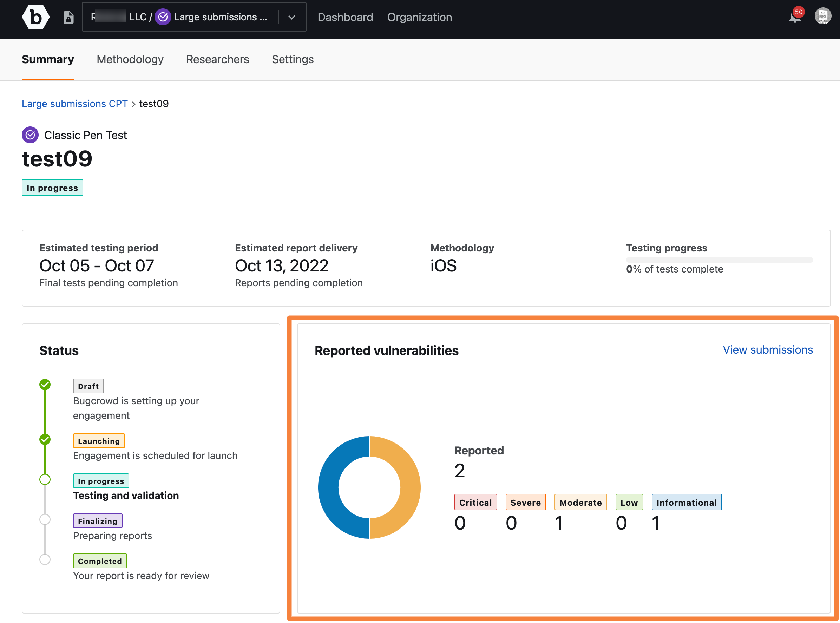Click the Testing and validation text
840x623 pixels.
[126, 496]
